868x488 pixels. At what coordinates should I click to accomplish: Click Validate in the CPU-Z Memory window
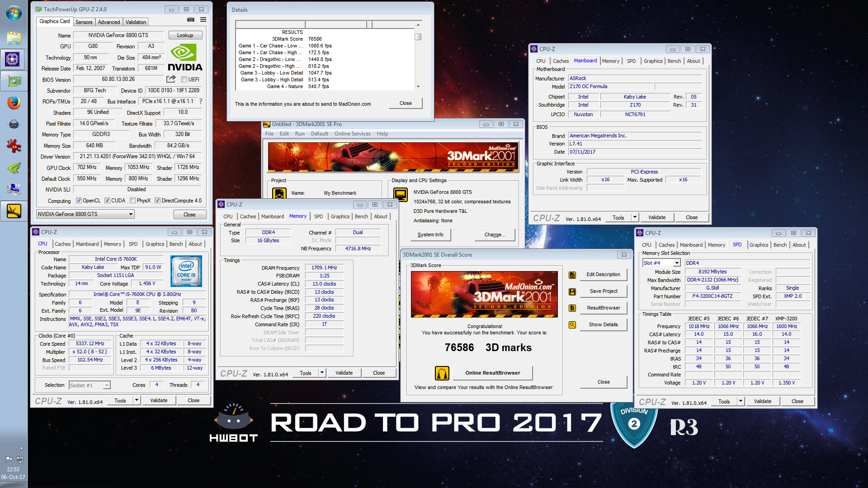coord(344,373)
